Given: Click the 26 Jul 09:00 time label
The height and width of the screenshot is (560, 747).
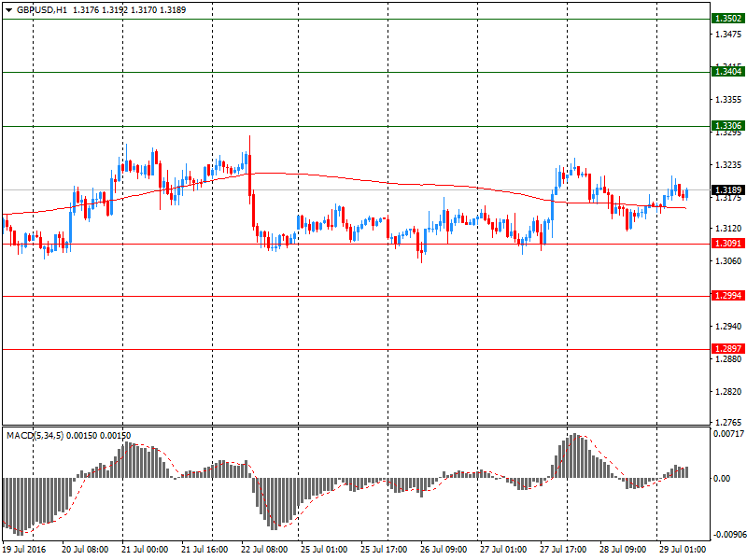Looking at the screenshot, I should click(444, 550).
